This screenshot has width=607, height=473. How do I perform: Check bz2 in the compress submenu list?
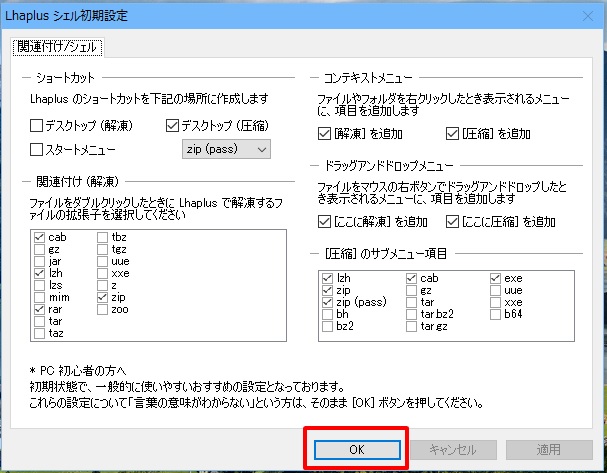tap(328, 326)
